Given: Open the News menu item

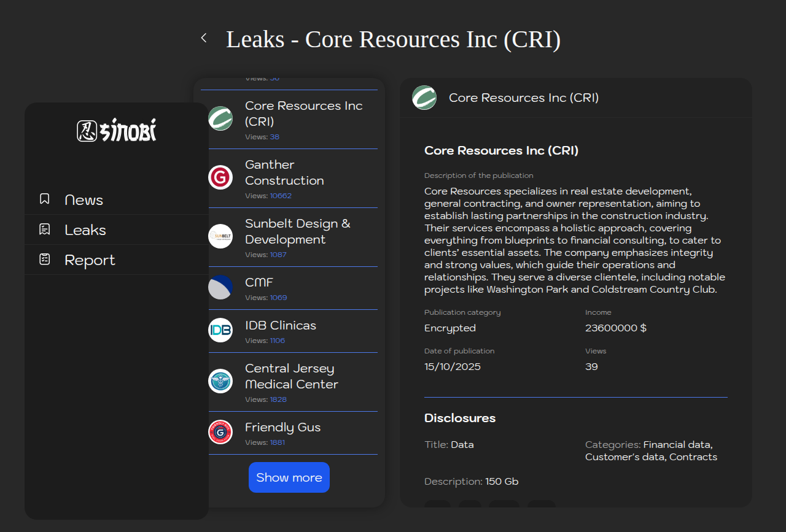Looking at the screenshot, I should [84, 200].
